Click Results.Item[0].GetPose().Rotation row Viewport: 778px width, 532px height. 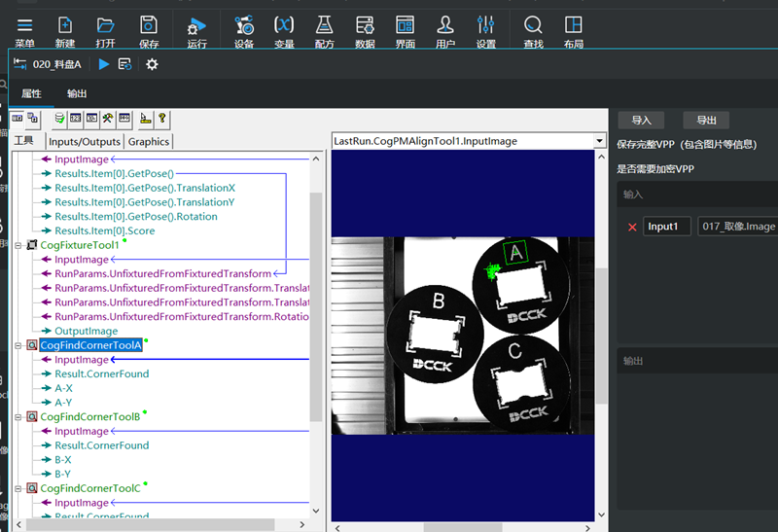[x=136, y=216]
